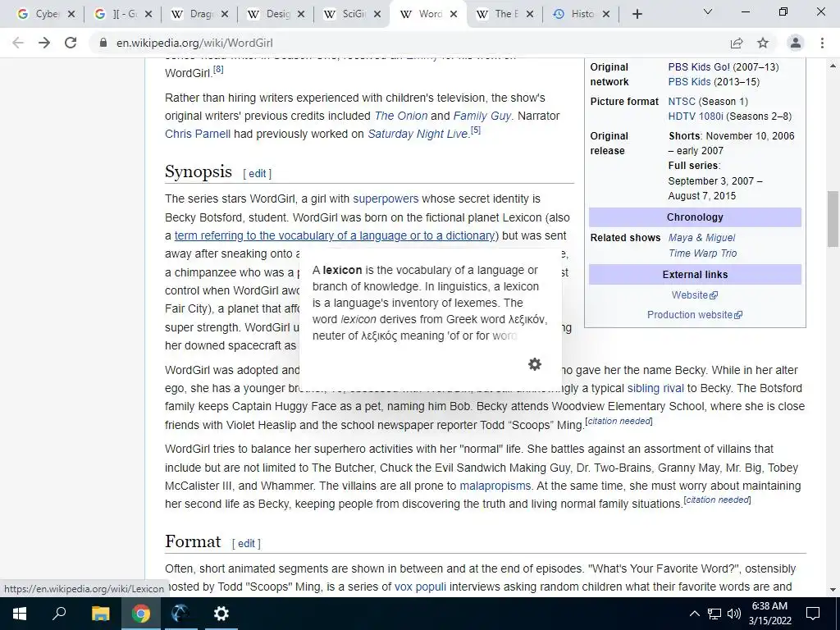Image resolution: width=840 pixels, height=630 pixels.
Task: Open Windows taskbar search
Action: tap(59, 614)
